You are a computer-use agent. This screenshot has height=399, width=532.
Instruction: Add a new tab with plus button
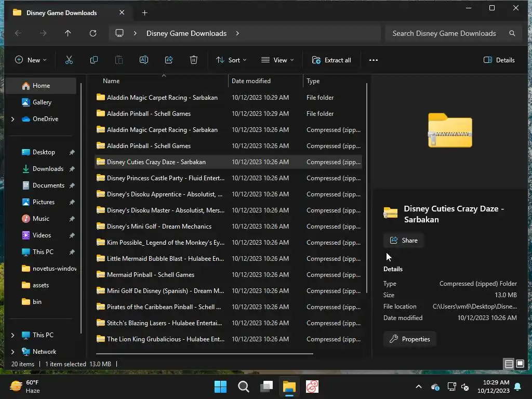tap(144, 13)
